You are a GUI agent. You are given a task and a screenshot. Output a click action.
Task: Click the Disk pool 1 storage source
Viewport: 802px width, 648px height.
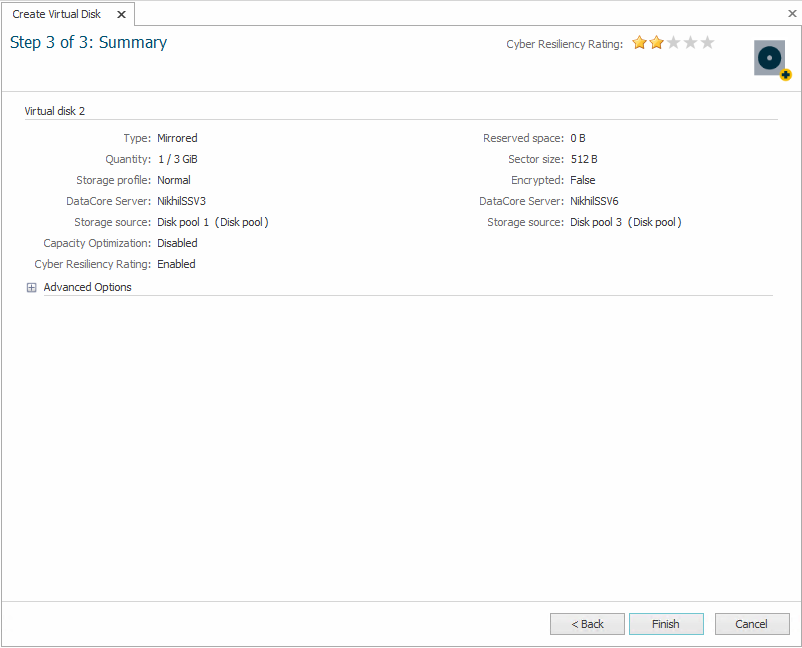pos(212,222)
